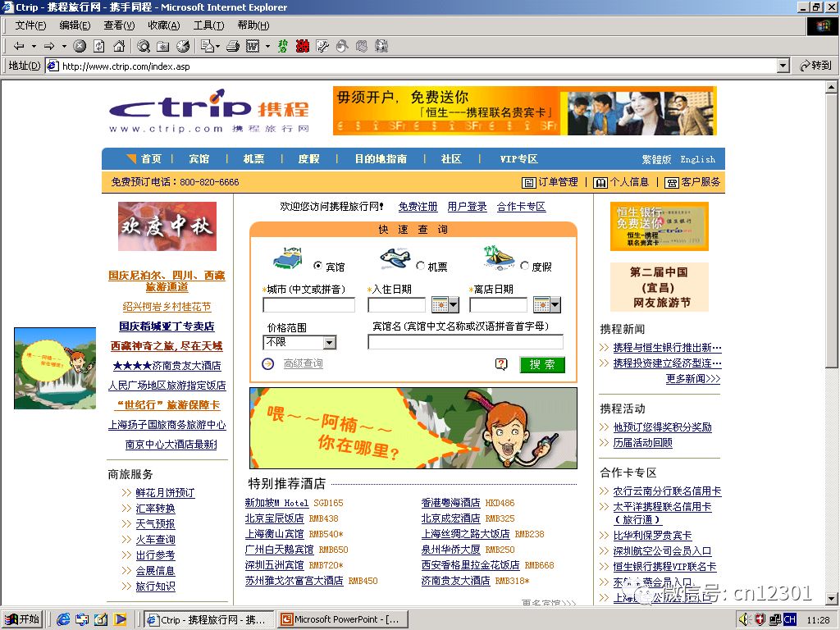
Task: Click CH input language indicator
Action: [x=789, y=619]
